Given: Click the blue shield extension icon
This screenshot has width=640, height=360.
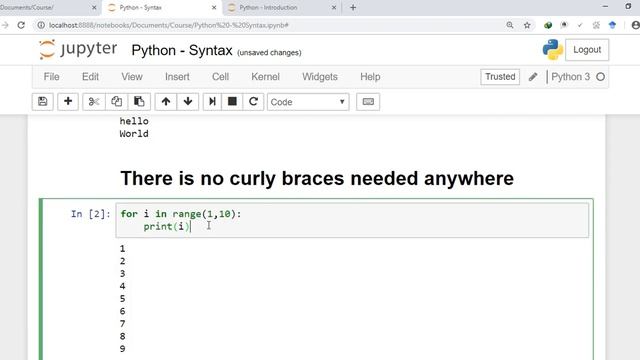Looking at the screenshot, I should pyautogui.click(x=612, y=25).
